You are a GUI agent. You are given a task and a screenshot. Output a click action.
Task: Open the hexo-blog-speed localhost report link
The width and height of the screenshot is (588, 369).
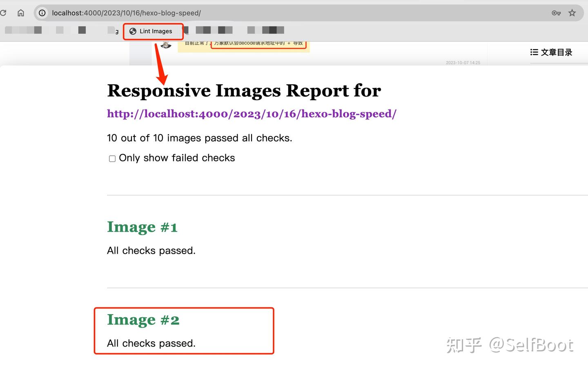pyautogui.click(x=252, y=114)
